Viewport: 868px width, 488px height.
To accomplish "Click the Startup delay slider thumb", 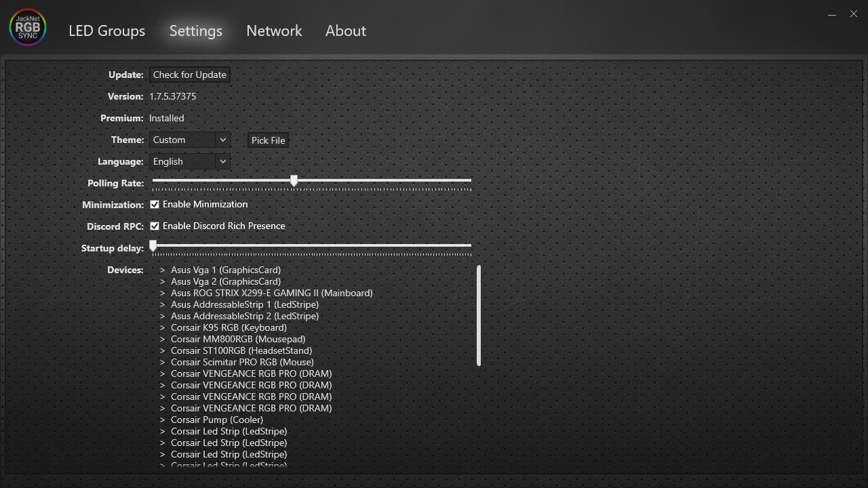I will [x=153, y=246].
